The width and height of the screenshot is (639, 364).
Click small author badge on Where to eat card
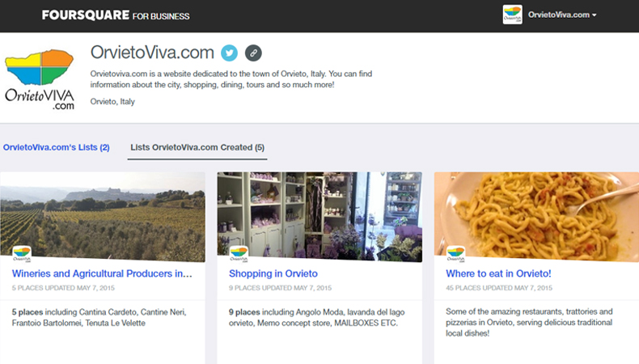(x=455, y=254)
